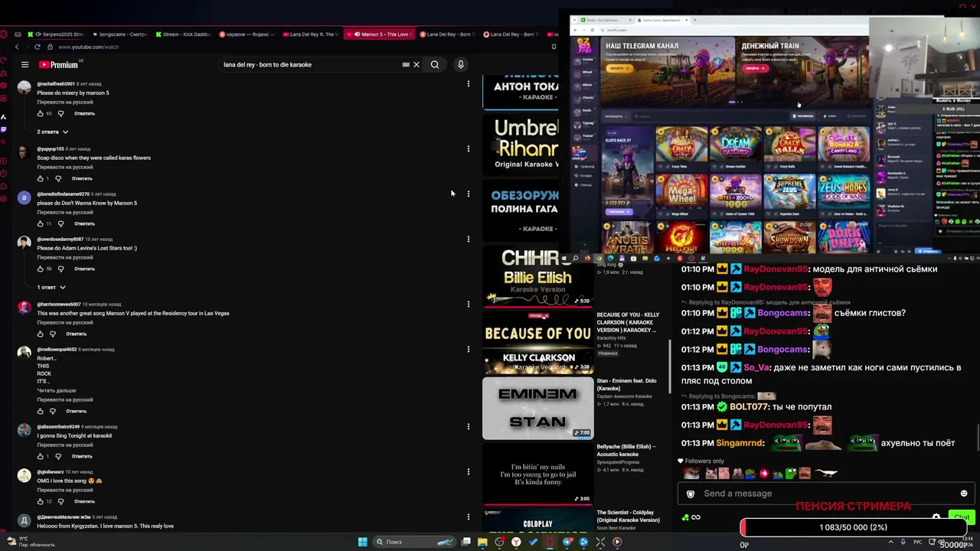Click the Windows taskbar 'Поиск' search box
This screenshot has height=551, width=980.
pos(413,542)
